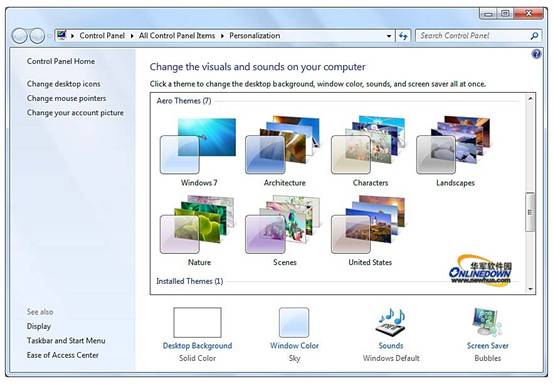Click the Forward navigation button

tap(37, 36)
